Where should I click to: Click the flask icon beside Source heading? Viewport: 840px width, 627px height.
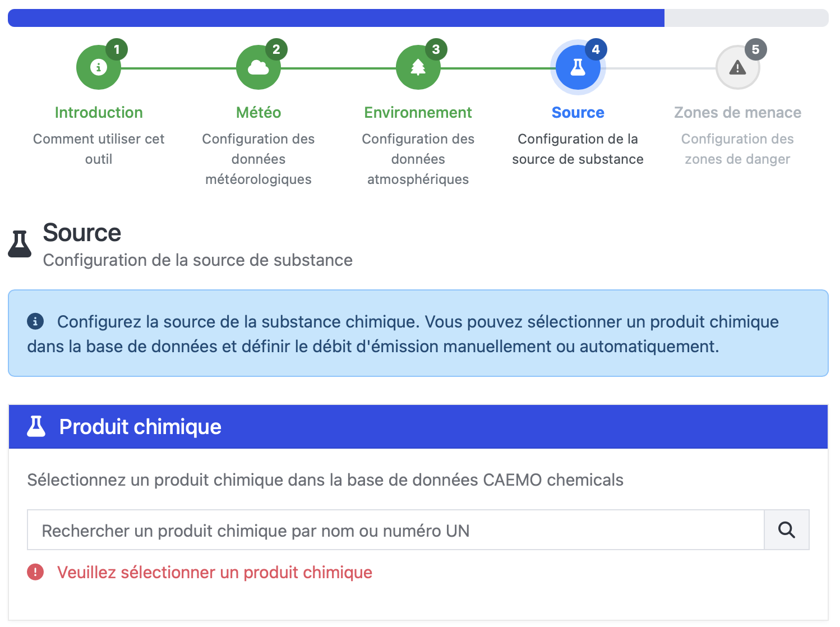coord(20,245)
